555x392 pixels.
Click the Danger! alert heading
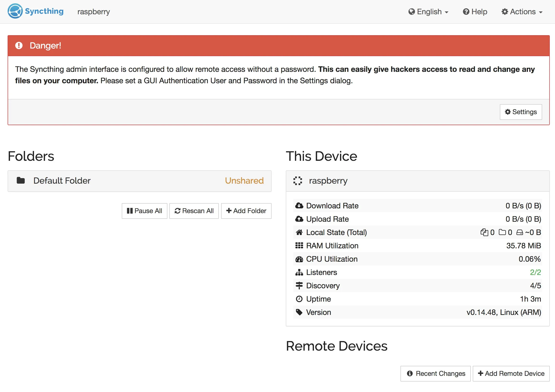[45, 45]
